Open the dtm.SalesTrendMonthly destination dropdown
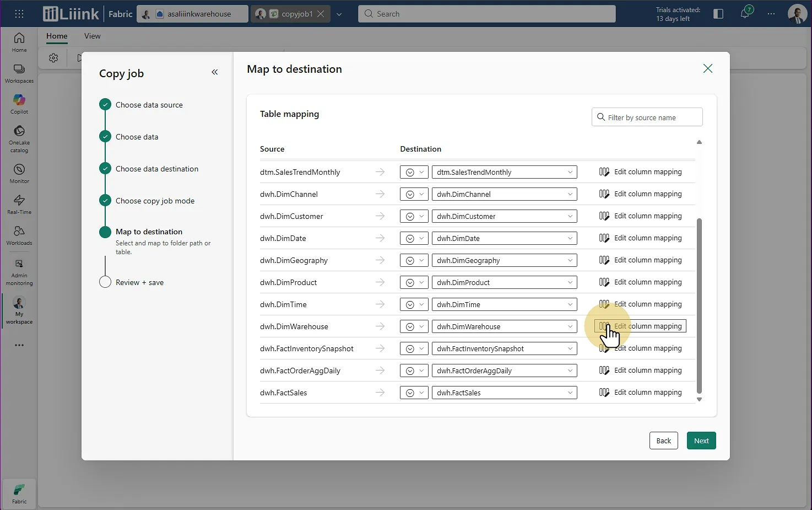Screen dimensions: 812x510 504,172
